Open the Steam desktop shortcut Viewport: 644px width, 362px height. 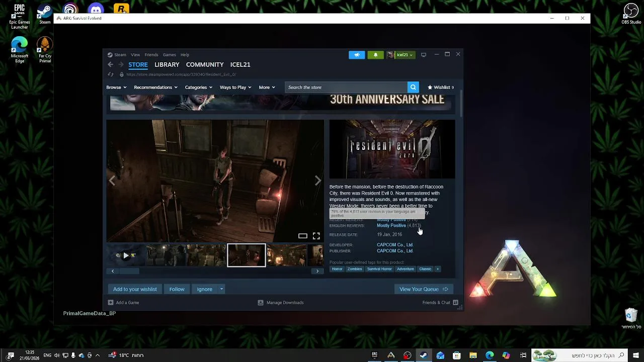point(45,14)
